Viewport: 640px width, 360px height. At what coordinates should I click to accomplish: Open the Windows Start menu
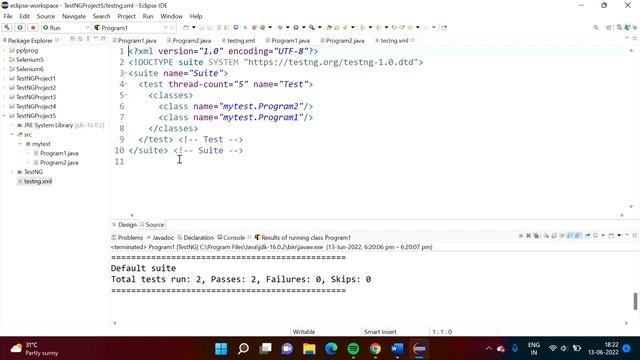click(221, 349)
